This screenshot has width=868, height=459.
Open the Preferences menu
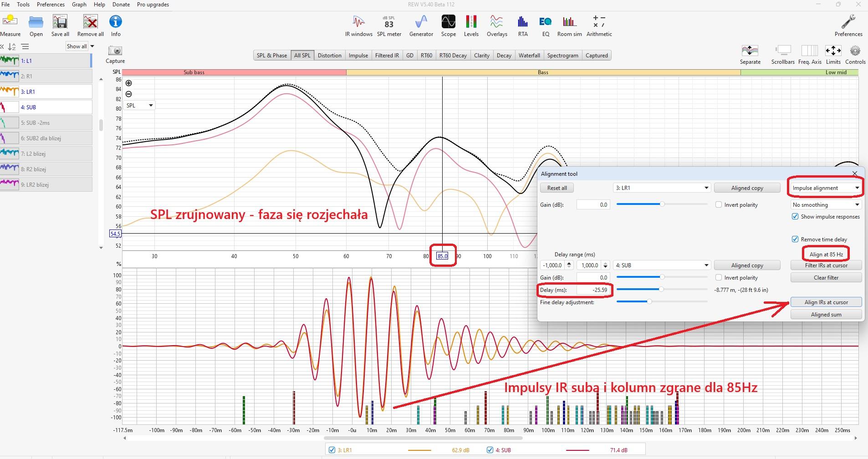coord(51,5)
